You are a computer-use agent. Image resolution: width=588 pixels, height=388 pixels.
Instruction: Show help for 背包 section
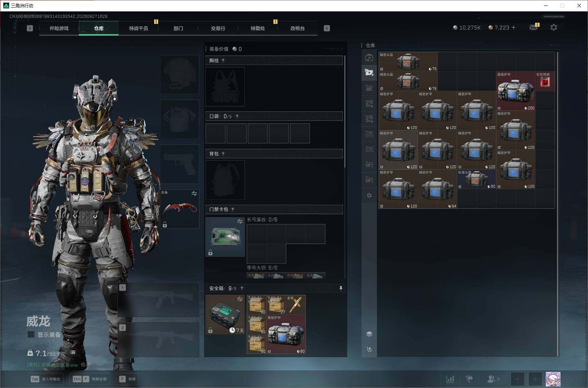(223, 154)
